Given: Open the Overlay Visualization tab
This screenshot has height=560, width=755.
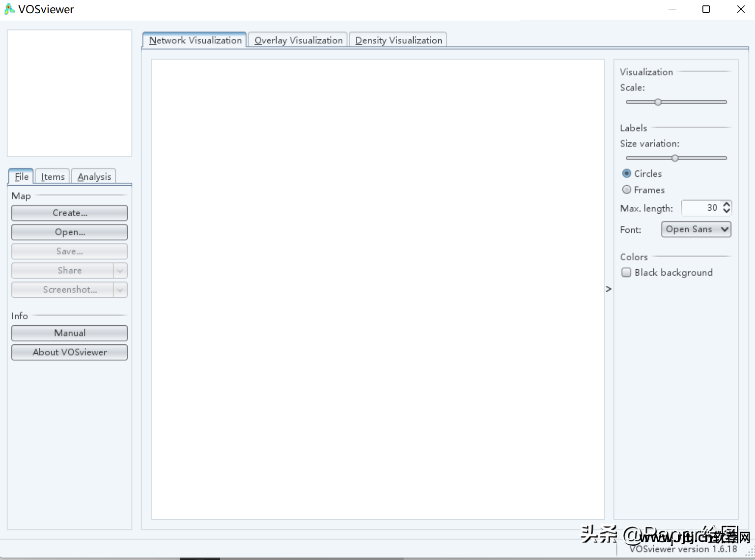Looking at the screenshot, I should 298,40.
